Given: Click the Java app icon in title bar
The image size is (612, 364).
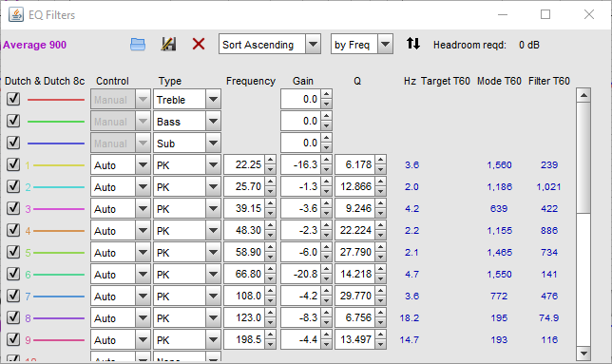Looking at the screenshot, I should coord(16,15).
